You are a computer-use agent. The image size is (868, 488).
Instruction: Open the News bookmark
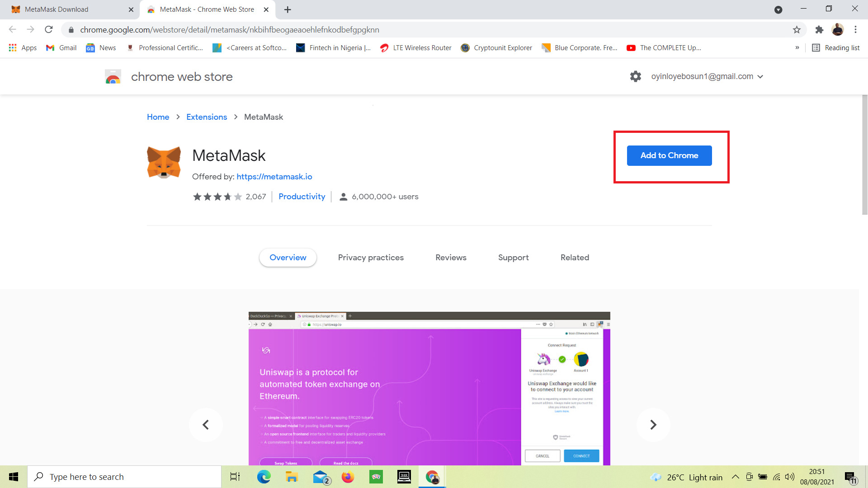click(x=101, y=48)
